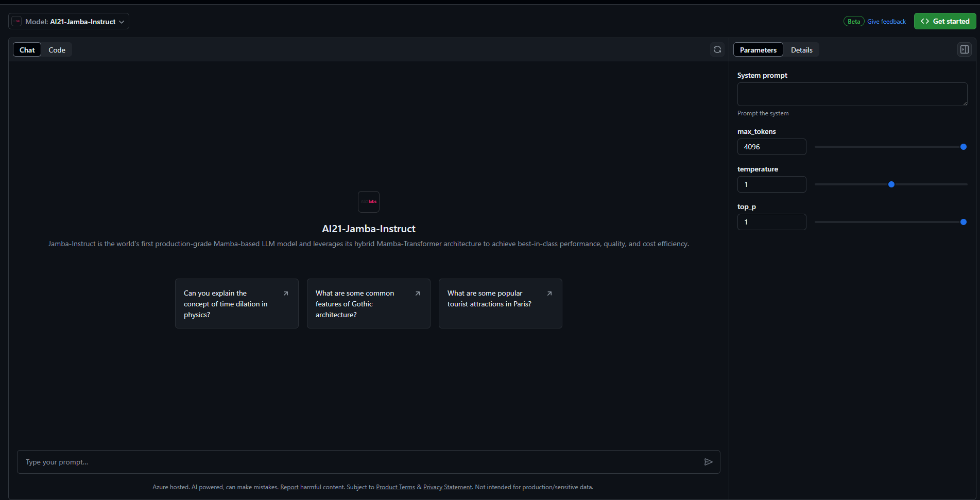Click the top_p value field
The height and width of the screenshot is (500, 980).
pyautogui.click(x=771, y=222)
